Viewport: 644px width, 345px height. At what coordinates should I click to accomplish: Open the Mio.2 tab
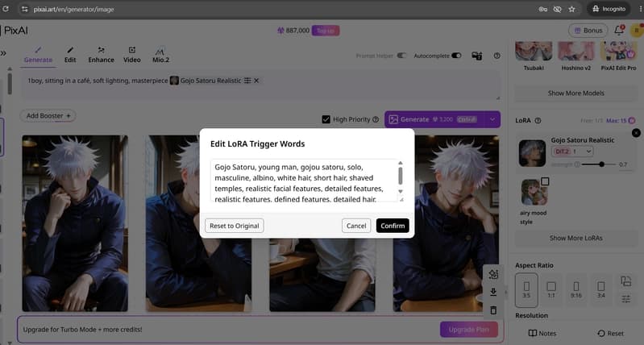click(x=160, y=55)
